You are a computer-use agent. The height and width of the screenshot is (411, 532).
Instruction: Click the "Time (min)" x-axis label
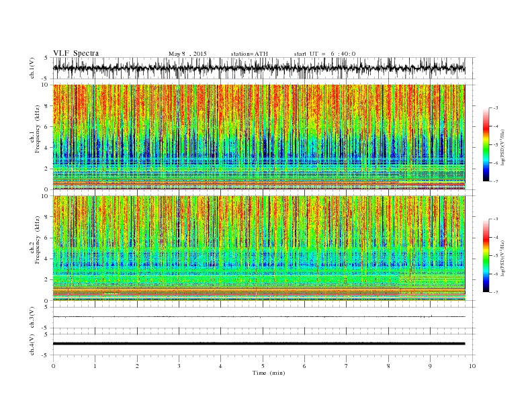[x=269, y=373]
